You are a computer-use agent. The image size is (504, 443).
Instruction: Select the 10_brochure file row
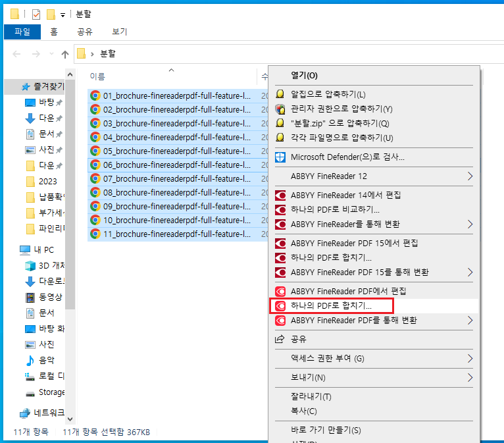(x=178, y=221)
